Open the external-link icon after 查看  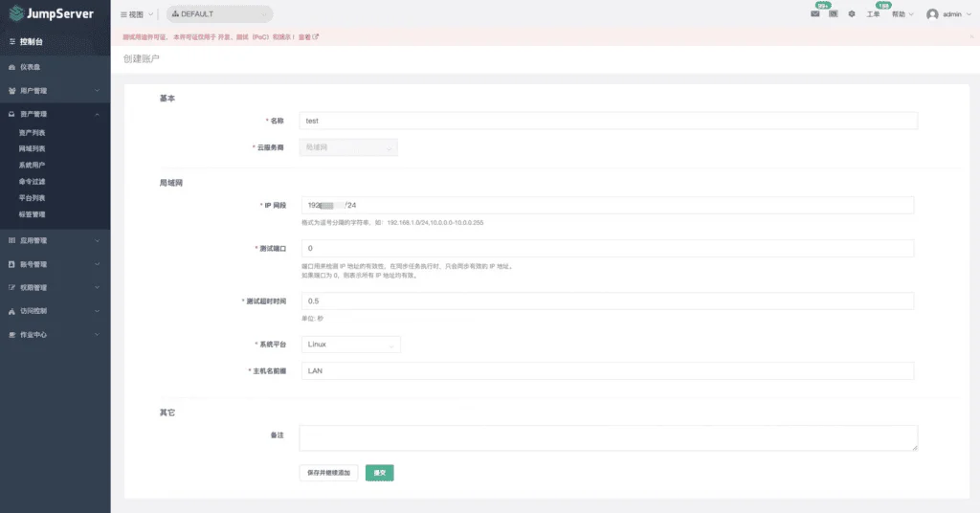click(316, 37)
